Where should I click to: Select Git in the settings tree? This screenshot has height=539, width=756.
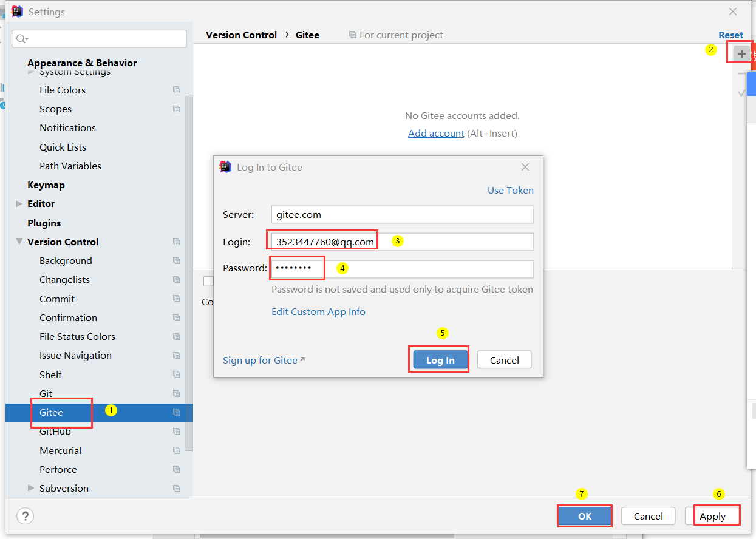pos(46,393)
